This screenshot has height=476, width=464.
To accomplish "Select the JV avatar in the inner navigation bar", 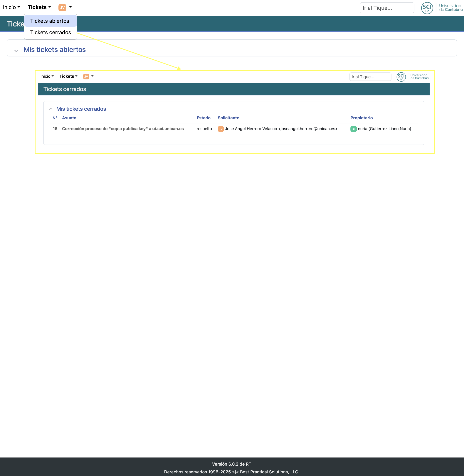I will click(86, 76).
